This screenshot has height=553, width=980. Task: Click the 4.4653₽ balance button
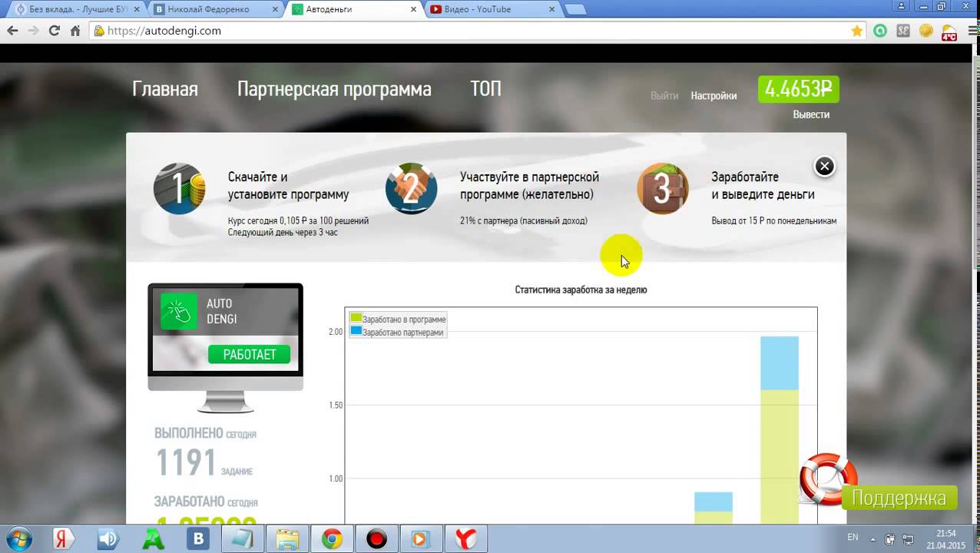pyautogui.click(x=798, y=89)
